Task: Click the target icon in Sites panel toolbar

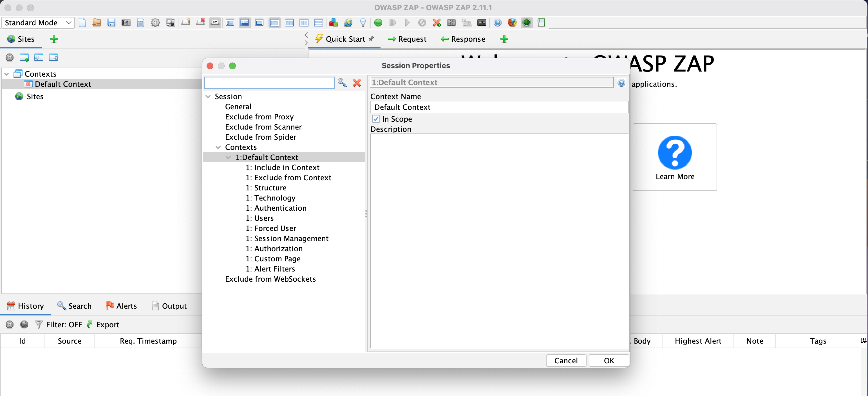Action: [x=10, y=57]
